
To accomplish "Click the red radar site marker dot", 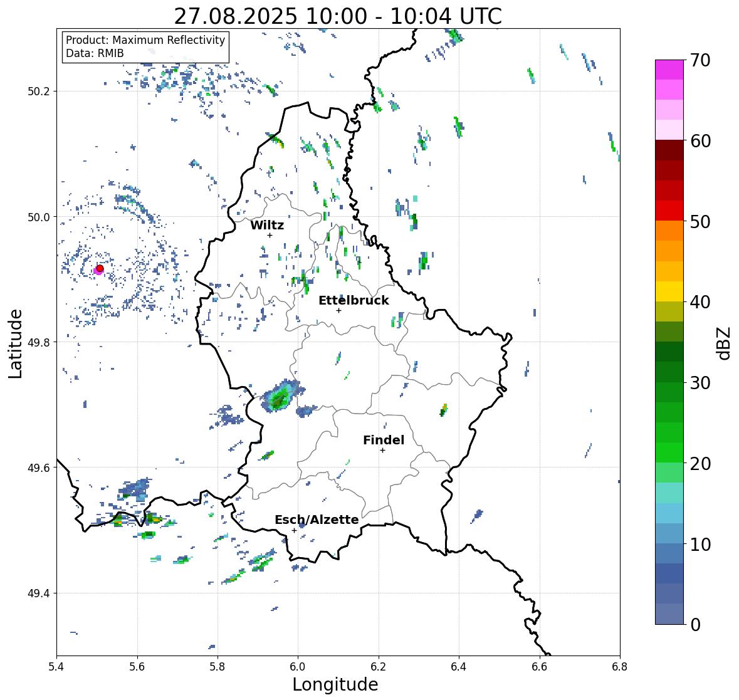I will point(100,268).
